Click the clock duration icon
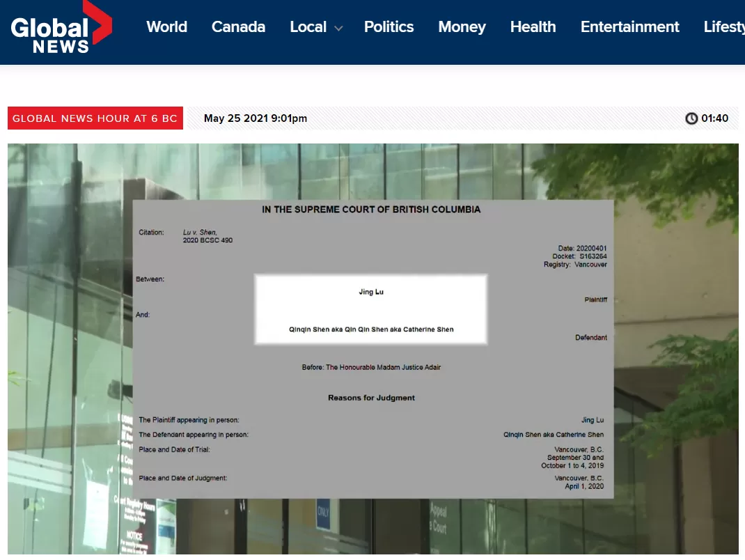This screenshot has height=560, width=745. [x=691, y=118]
